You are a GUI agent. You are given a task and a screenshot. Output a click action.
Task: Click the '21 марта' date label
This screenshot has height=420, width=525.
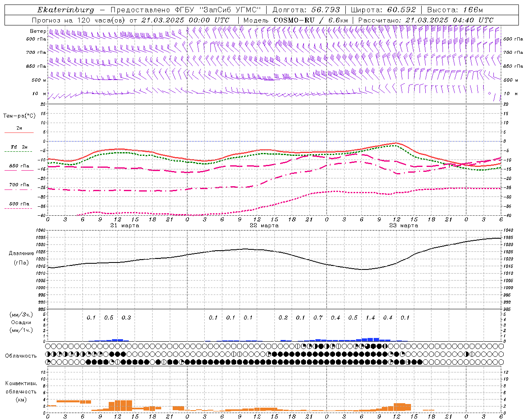125,226
